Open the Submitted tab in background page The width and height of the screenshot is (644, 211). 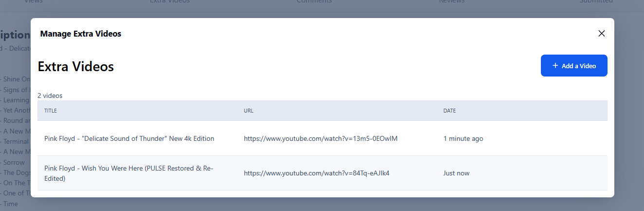point(596,1)
